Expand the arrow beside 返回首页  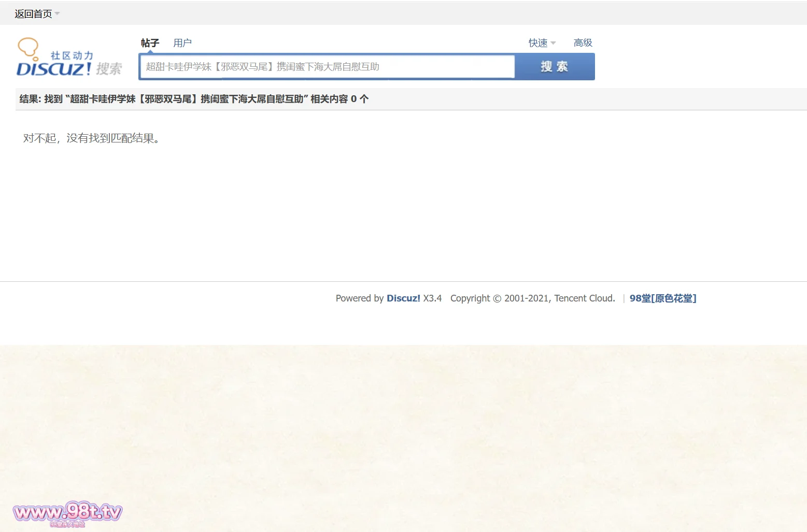[x=57, y=14]
